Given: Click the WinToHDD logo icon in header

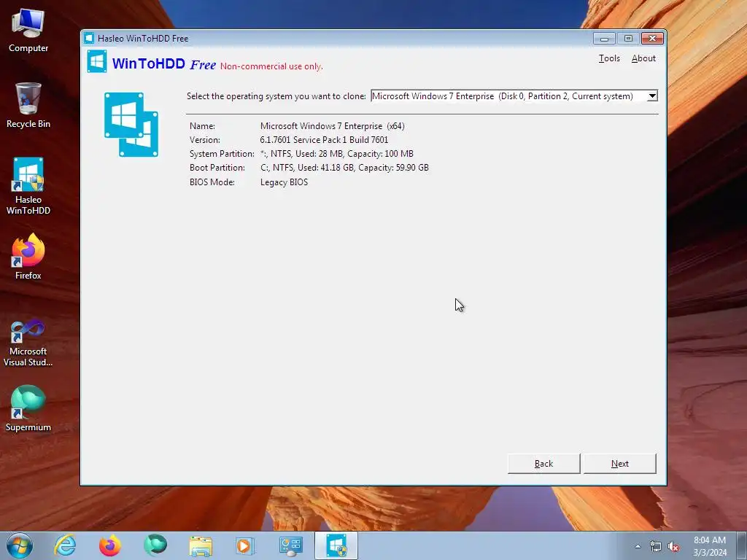Looking at the screenshot, I should point(97,61).
